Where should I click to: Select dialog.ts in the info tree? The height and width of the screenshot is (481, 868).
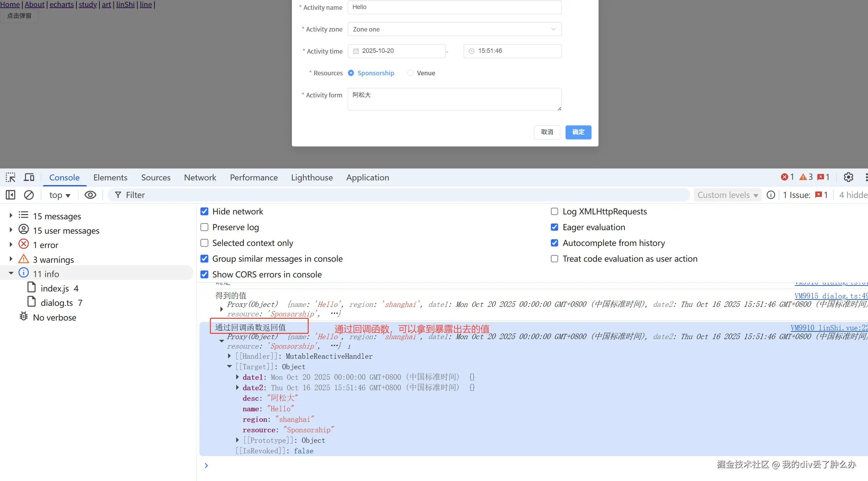coord(57,303)
